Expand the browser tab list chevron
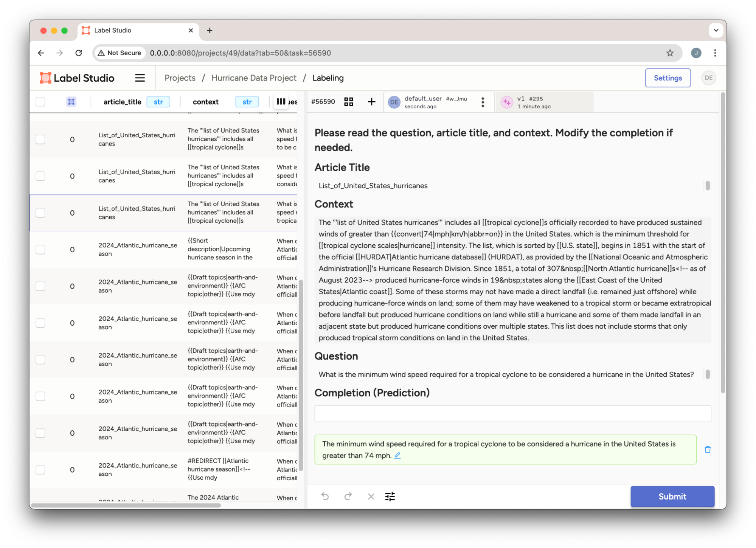 click(716, 30)
